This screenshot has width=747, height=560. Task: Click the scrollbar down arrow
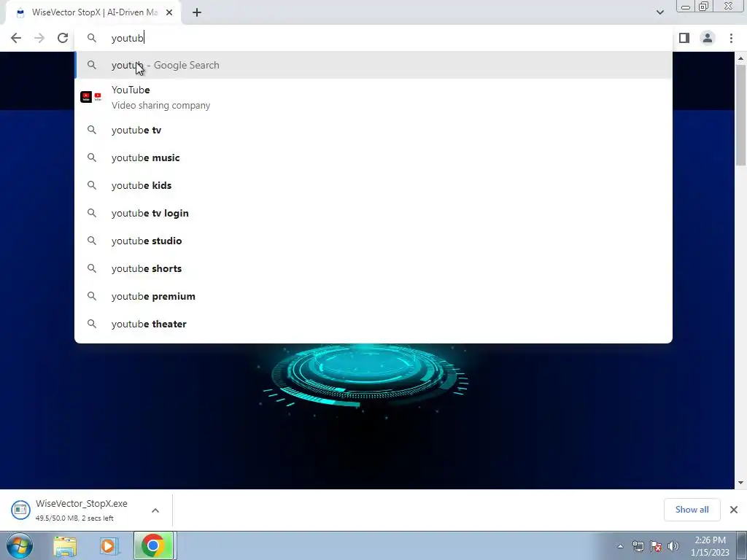tap(740, 483)
